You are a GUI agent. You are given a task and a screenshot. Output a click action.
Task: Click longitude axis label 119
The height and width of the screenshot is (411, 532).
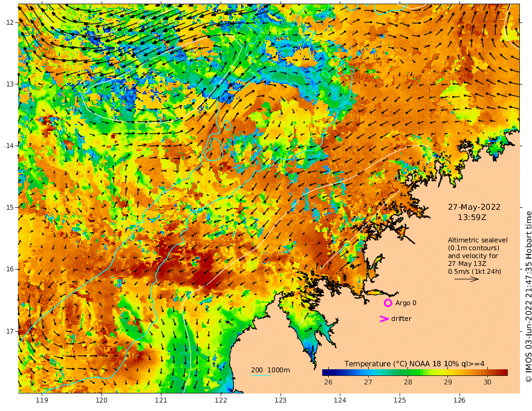tap(42, 400)
